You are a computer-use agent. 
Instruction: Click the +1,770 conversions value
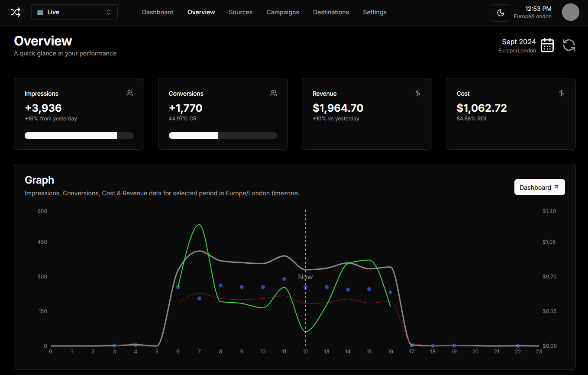click(186, 108)
